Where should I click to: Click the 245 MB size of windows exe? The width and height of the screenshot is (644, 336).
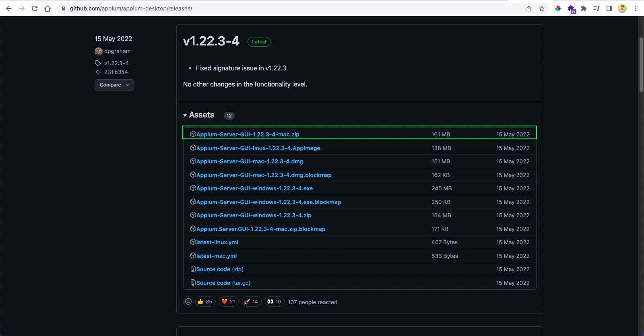click(x=442, y=188)
